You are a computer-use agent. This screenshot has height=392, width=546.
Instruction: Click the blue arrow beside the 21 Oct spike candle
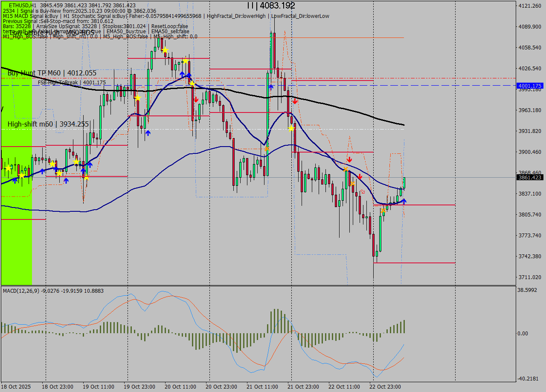pos(270,86)
